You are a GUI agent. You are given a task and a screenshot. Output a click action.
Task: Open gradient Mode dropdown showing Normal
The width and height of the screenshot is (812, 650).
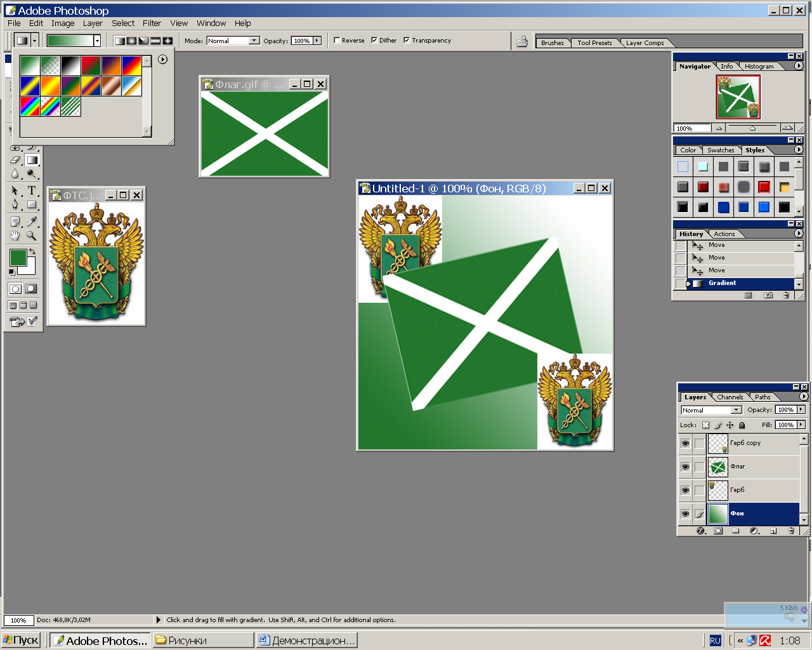pyautogui.click(x=233, y=41)
